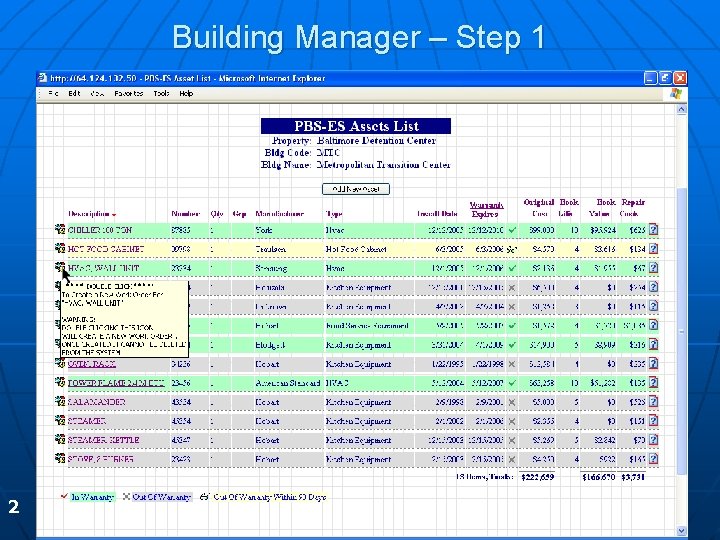Open the Favorites menu

pyautogui.click(x=129, y=93)
